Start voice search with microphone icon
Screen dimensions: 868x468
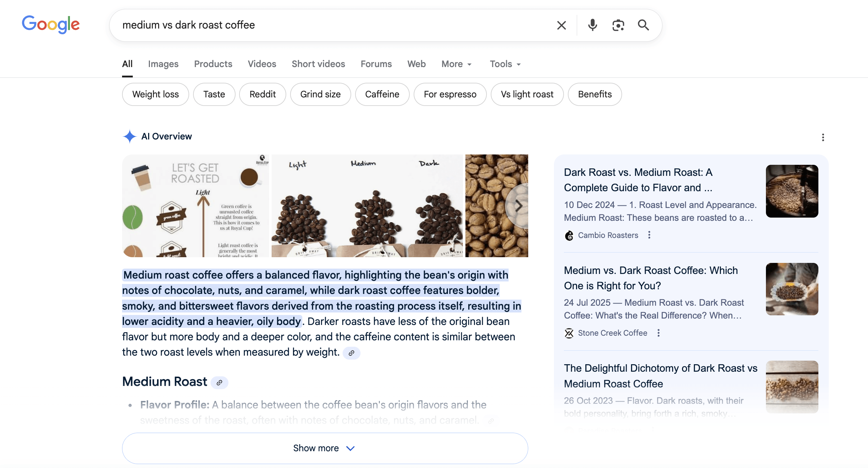(592, 25)
